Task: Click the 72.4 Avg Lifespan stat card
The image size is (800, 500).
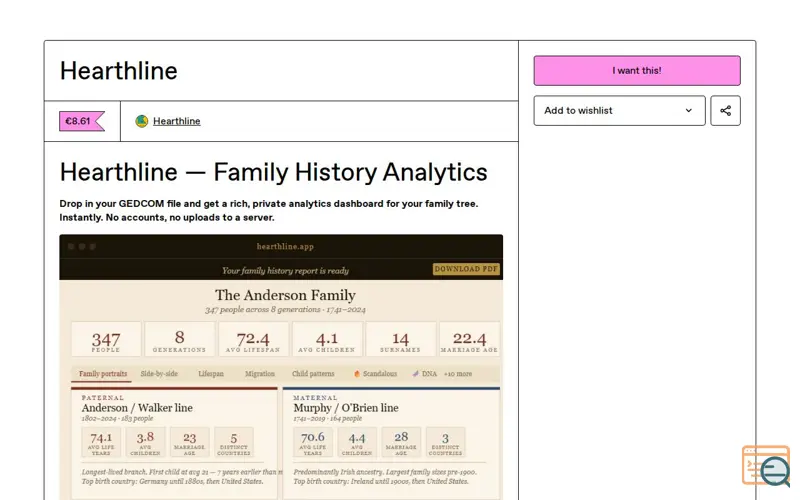Action: (x=253, y=339)
